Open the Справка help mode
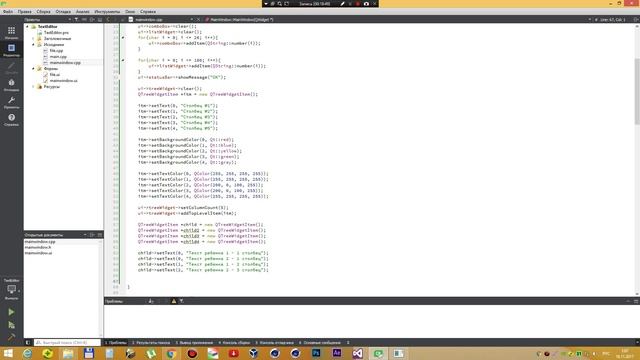 pos(11,120)
